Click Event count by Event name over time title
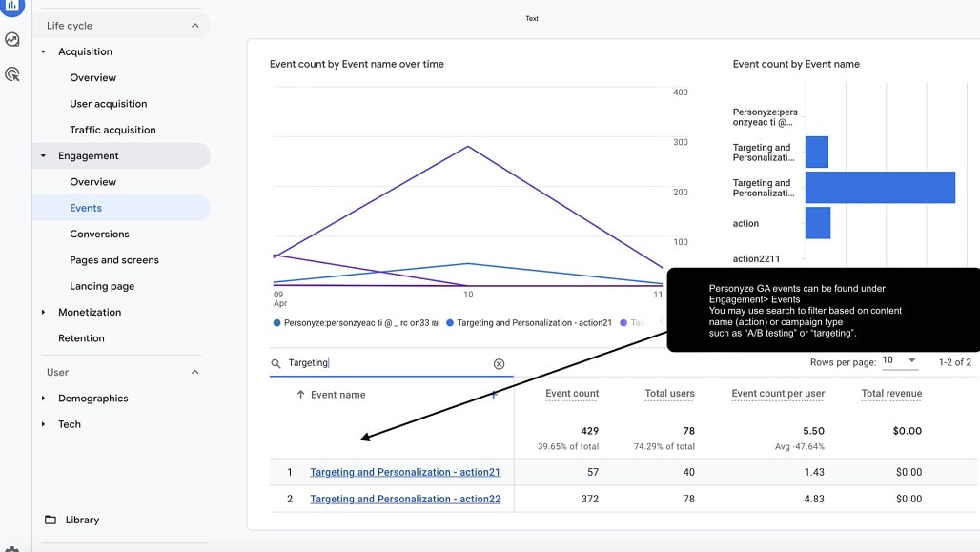 [x=357, y=64]
